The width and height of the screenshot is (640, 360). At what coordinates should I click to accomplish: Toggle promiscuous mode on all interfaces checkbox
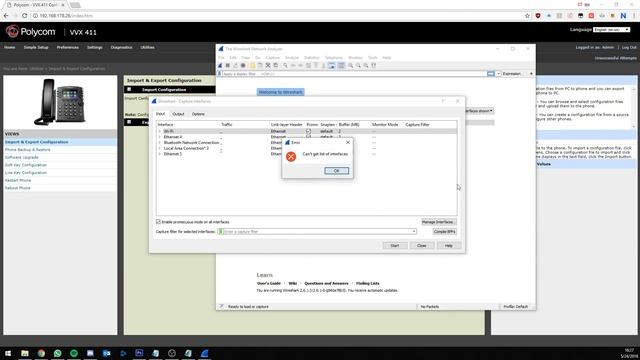click(158, 222)
